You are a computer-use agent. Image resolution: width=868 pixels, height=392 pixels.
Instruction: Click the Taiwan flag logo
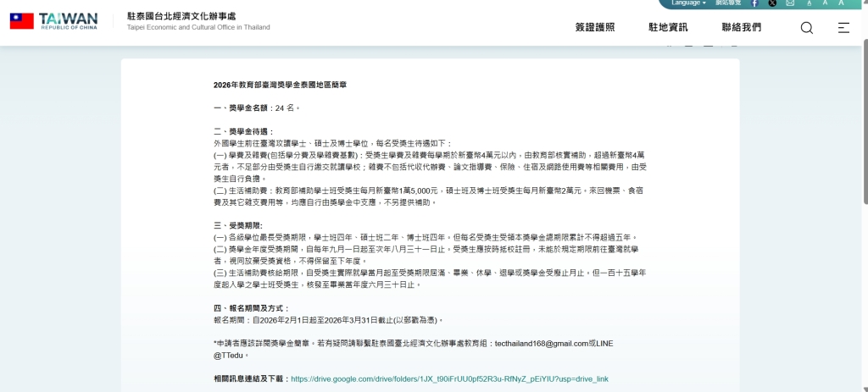click(22, 21)
